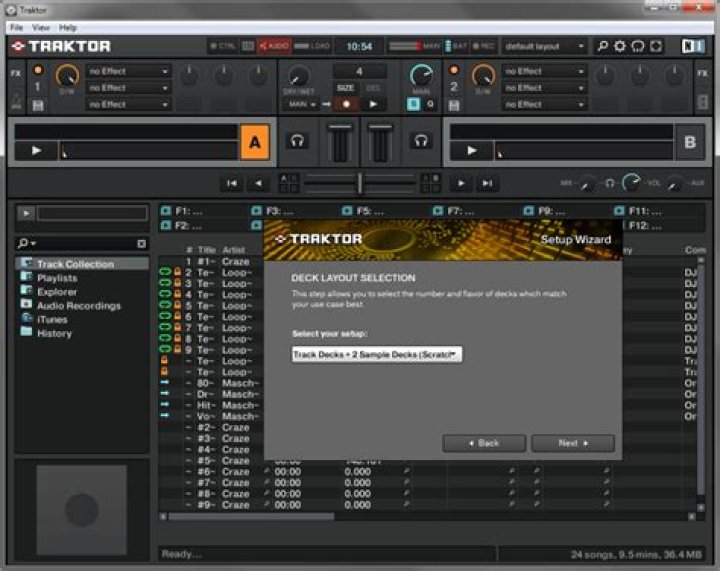This screenshot has width=720, height=571.
Task: Click the Deck A headphone cue icon
Action: (x=297, y=142)
